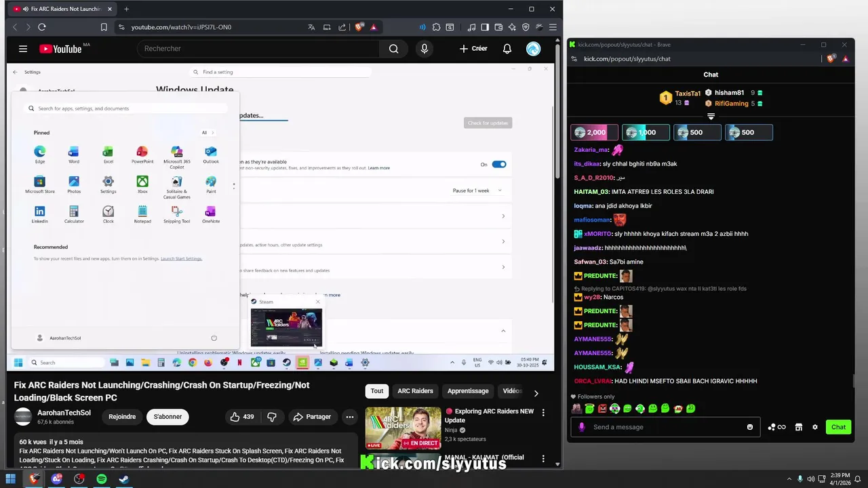Open Exploring ARC Raiders NEW Update thumbnail
The width and height of the screenshot is (868, 488).
point(403,428)
